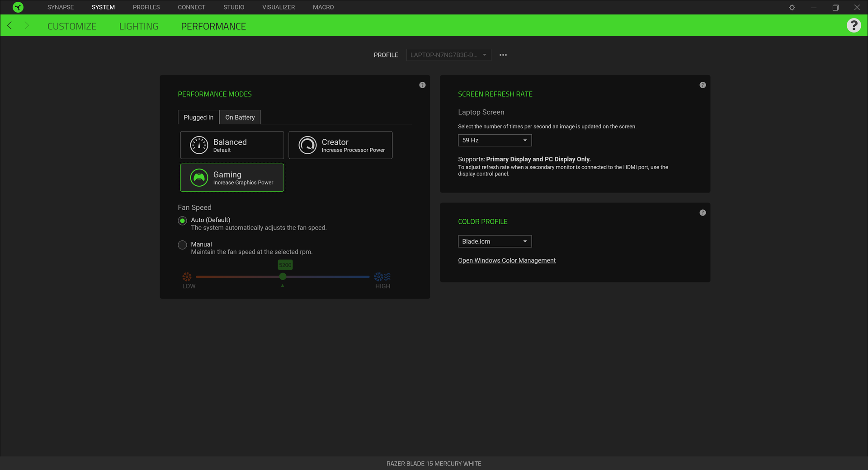Click the high fan speed icon
Screen dimensions: 868x470
(x=382, y=277)
